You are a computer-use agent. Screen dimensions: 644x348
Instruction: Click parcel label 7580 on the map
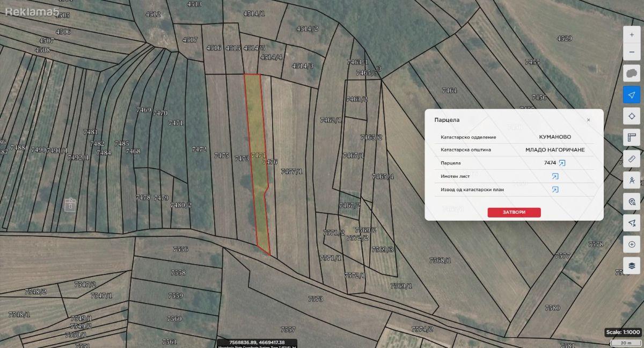(552, 308)
